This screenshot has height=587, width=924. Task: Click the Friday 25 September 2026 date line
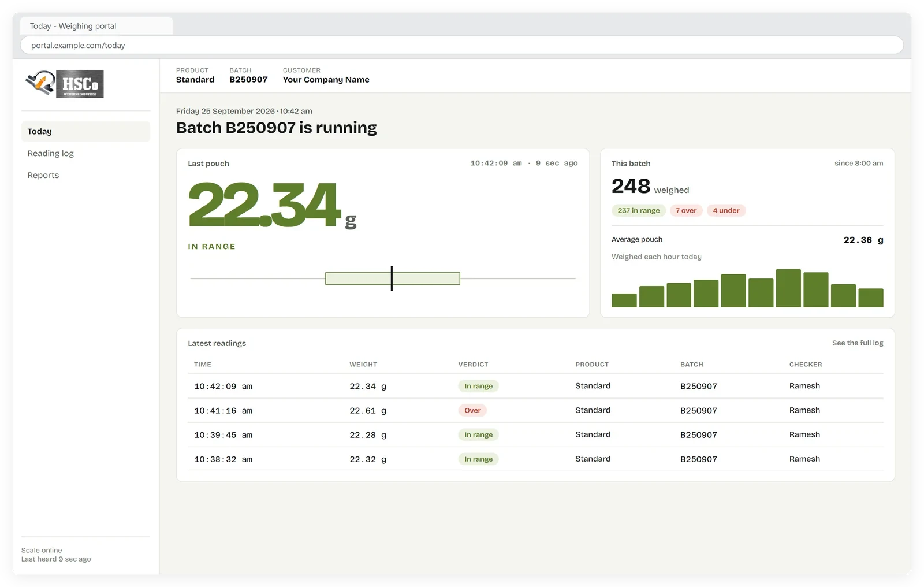[244, 111]
